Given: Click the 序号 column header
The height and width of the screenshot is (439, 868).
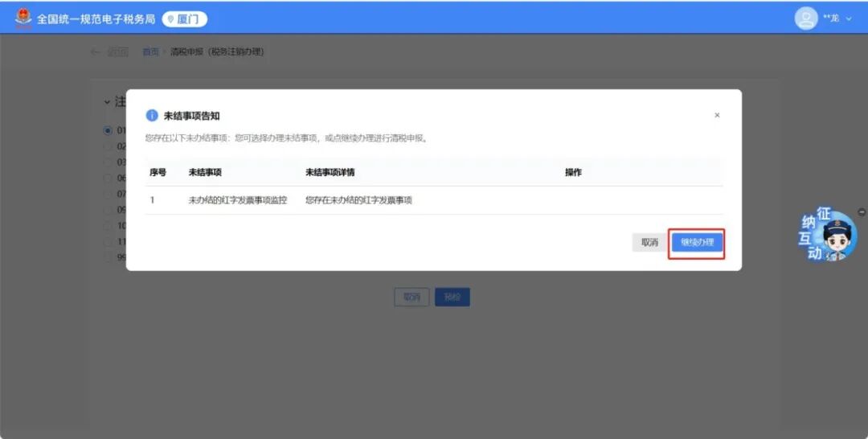Looking at the screenshot, I should [158, 173].
